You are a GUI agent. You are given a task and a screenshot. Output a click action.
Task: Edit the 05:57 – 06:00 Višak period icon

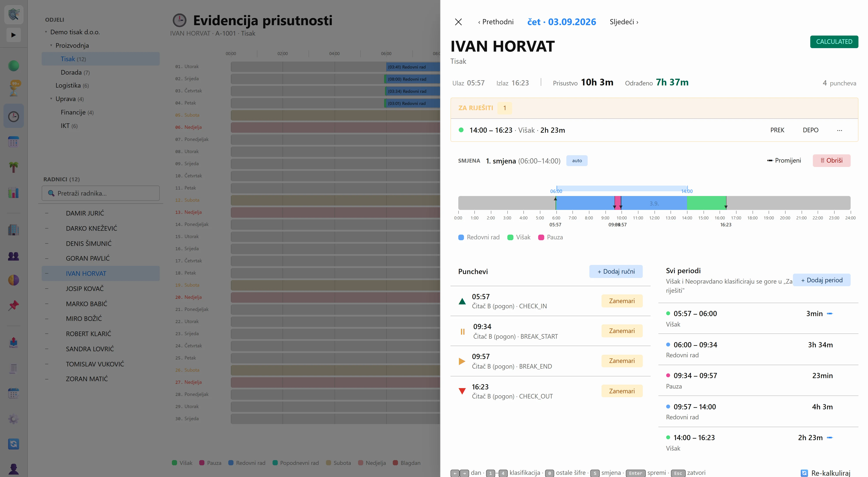(x=830, y=313)
